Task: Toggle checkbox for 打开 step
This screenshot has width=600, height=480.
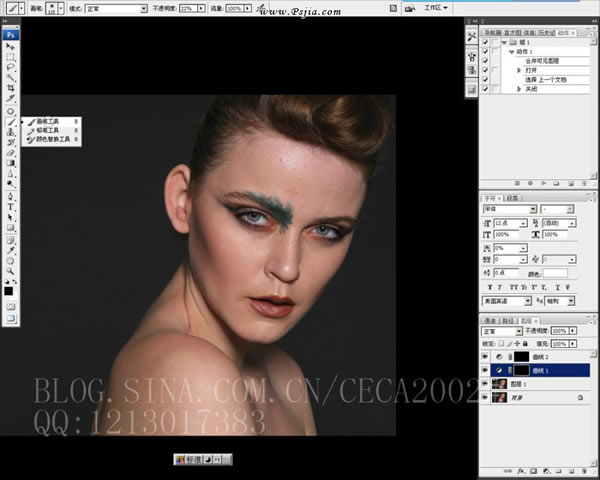Action: click(x=485, y=70)
